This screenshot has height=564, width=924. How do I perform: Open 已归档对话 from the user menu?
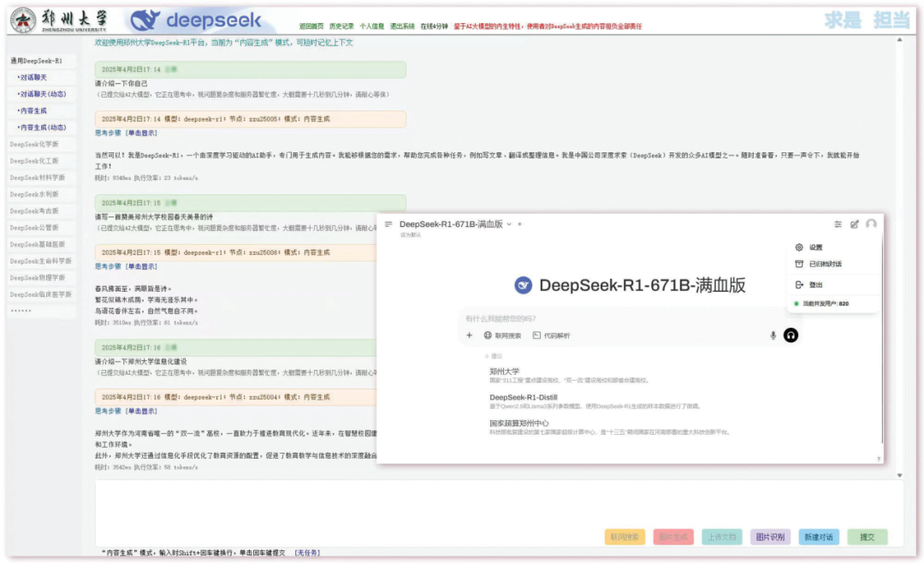pyautogui.click(x=824, y=264)
